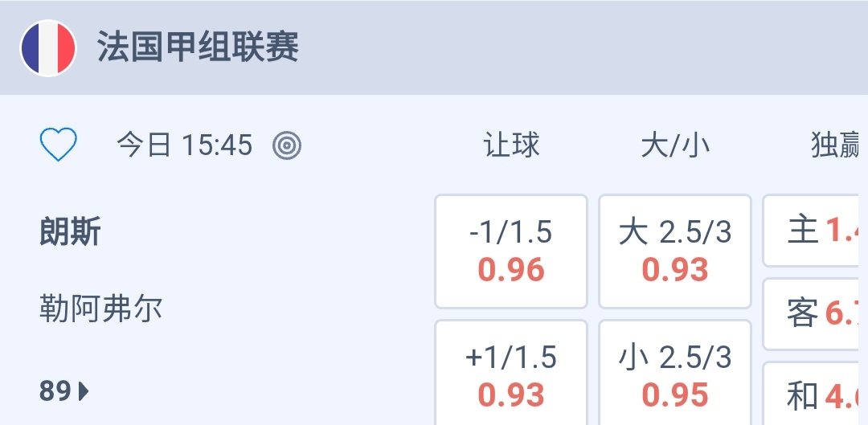Bet on 小 2.5/3 at 0.95

[675, 377]
